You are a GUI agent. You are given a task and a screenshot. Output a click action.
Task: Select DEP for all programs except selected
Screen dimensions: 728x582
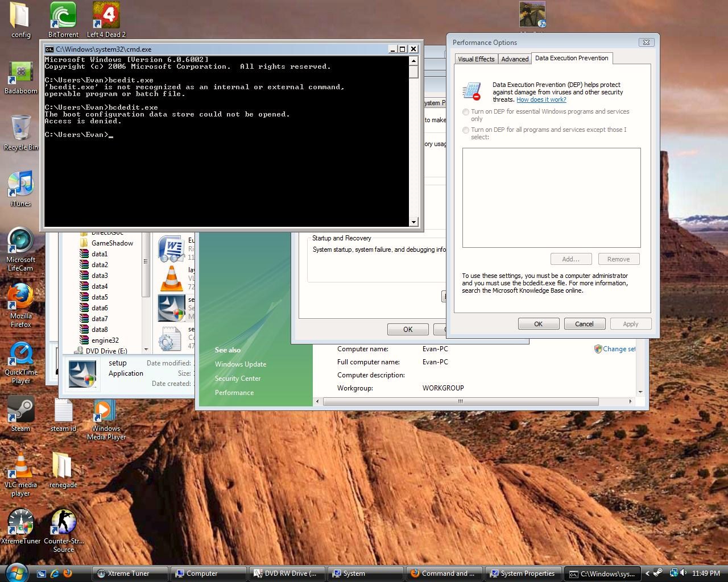point(466,130)
